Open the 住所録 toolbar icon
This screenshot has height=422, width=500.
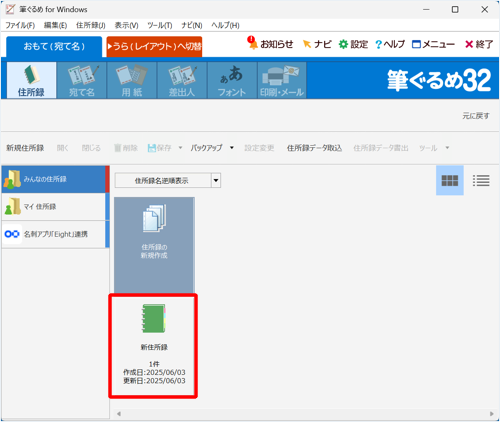click(x=31, y=80)
